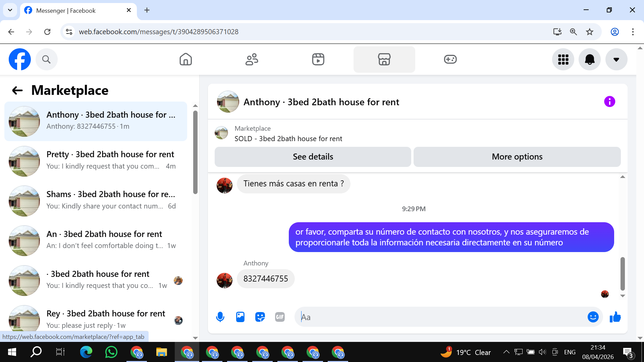Image resolution: width=644 pixels, height=362 pixels.
Task: Open the Chrome tab search dropdown
Action: click(10, 10)
